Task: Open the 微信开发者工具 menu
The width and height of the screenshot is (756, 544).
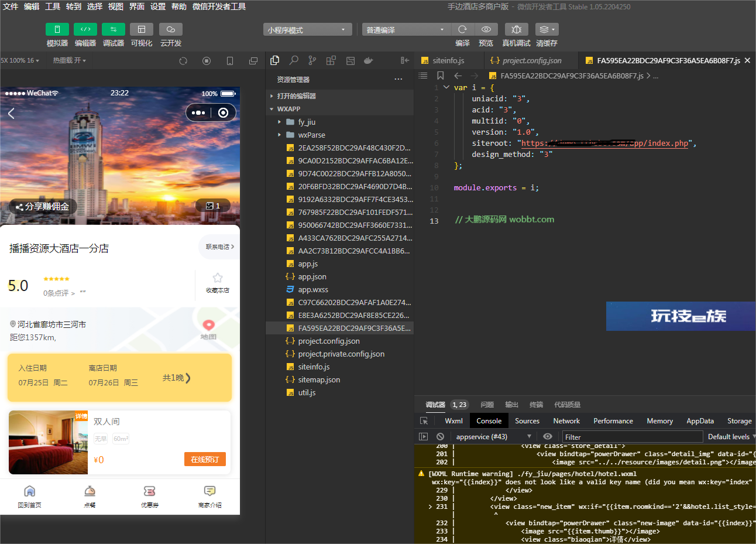Action: (x=219, y=6)
